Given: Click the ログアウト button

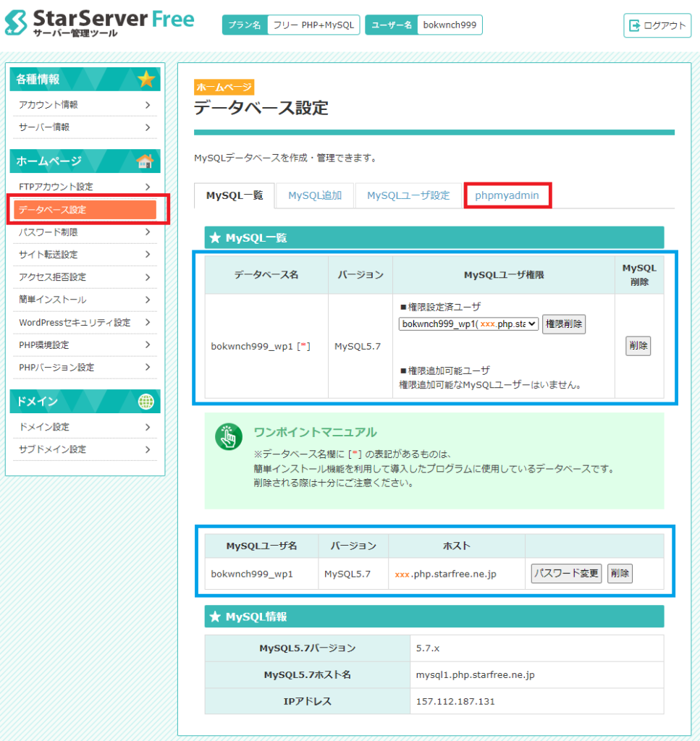Looking at the screenshot, I should (657, 25).
